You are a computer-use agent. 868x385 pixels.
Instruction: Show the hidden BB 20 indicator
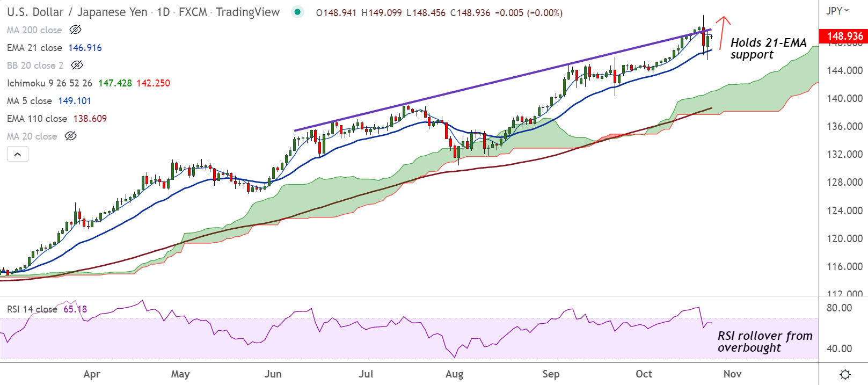pos(77,66)
